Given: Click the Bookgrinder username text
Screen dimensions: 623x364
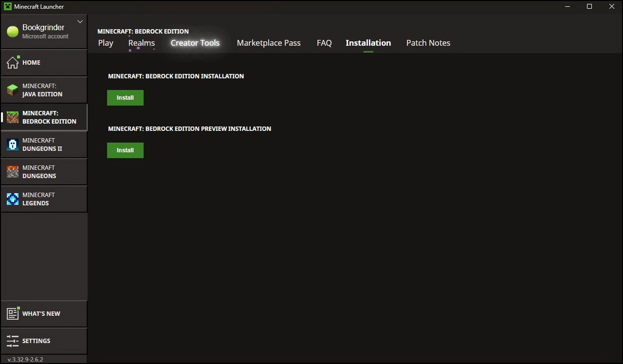Looking at the screenshot, I should 44,28.
